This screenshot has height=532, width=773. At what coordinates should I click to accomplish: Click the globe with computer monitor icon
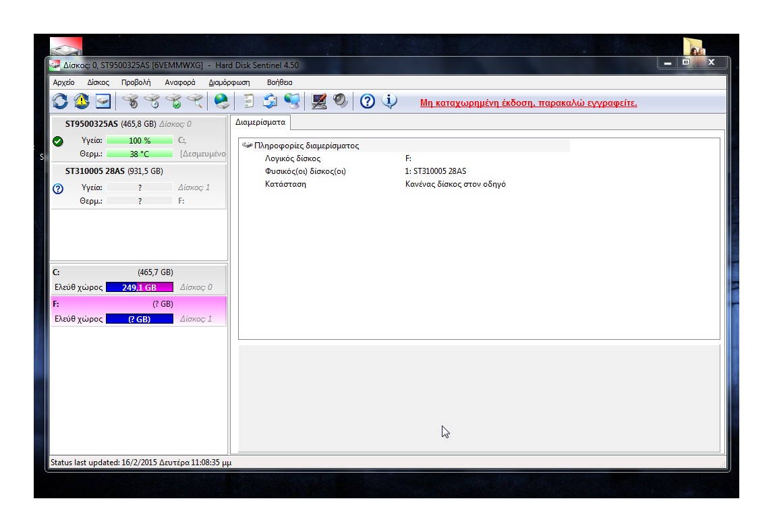pos(292,101)
